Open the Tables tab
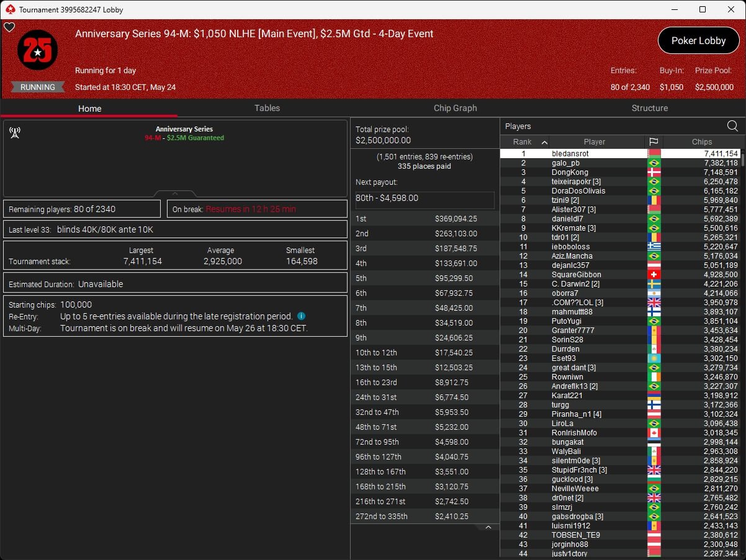This screenshot has height=560, width=746. 267,108
